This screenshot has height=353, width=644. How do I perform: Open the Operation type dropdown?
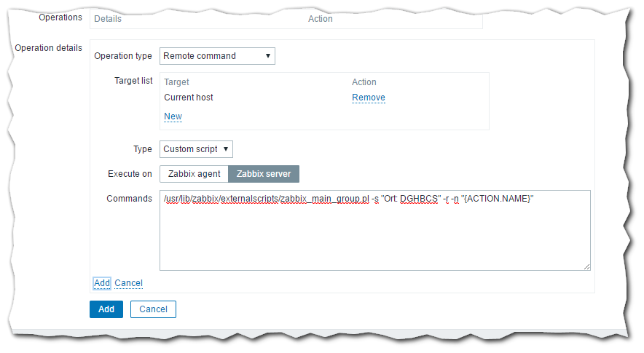[217, 56]
